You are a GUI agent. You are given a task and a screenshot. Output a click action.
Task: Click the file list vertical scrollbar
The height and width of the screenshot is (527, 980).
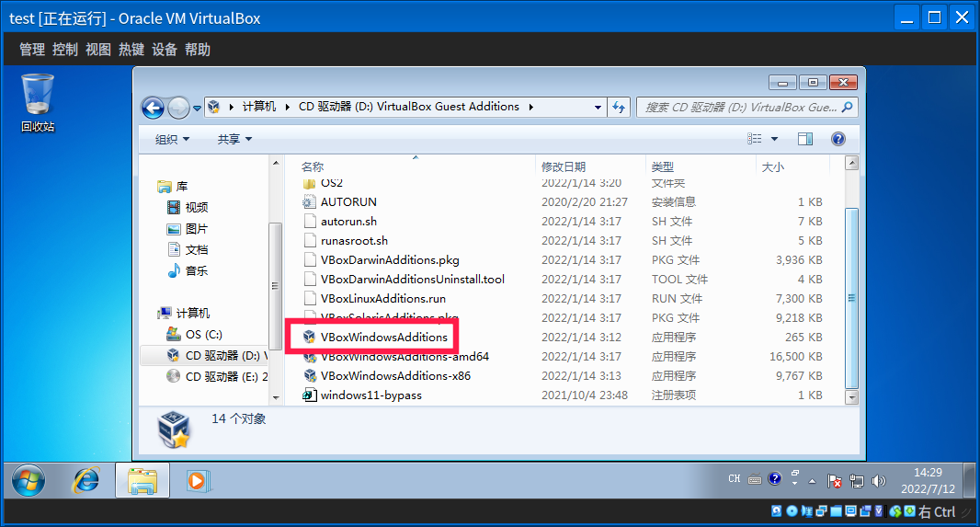coord(851,294)
